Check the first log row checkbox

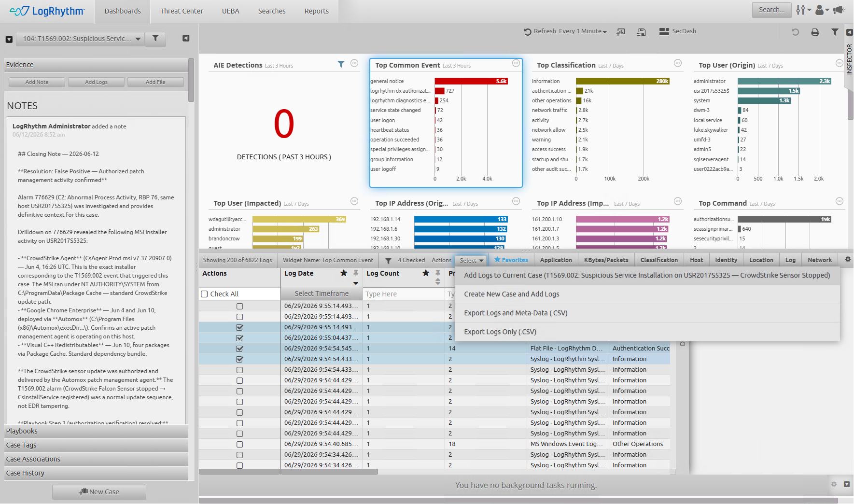239,306
